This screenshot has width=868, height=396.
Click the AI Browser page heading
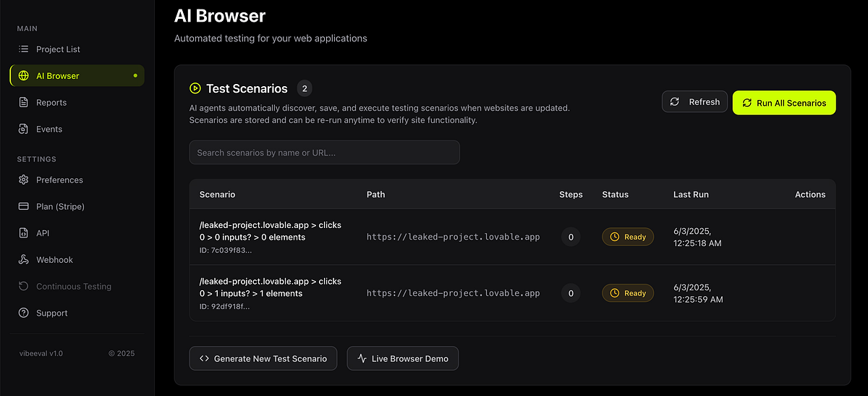(x=220, y=15)
